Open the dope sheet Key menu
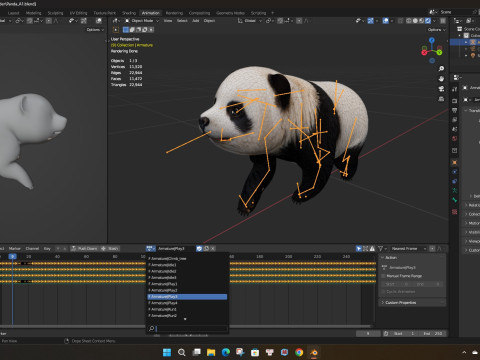 (x=47, y=248)
